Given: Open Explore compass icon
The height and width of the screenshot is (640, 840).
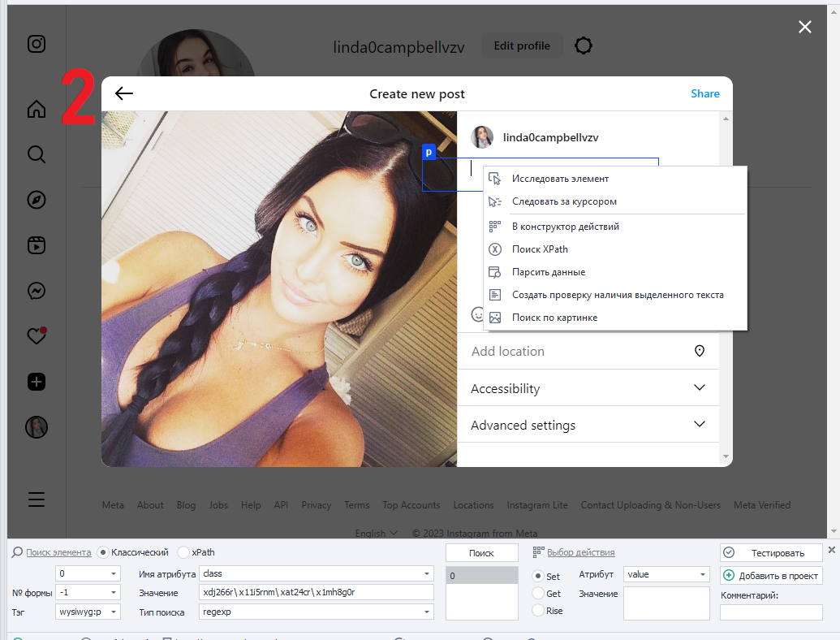Looking at the screenshot, I should 37,200.
